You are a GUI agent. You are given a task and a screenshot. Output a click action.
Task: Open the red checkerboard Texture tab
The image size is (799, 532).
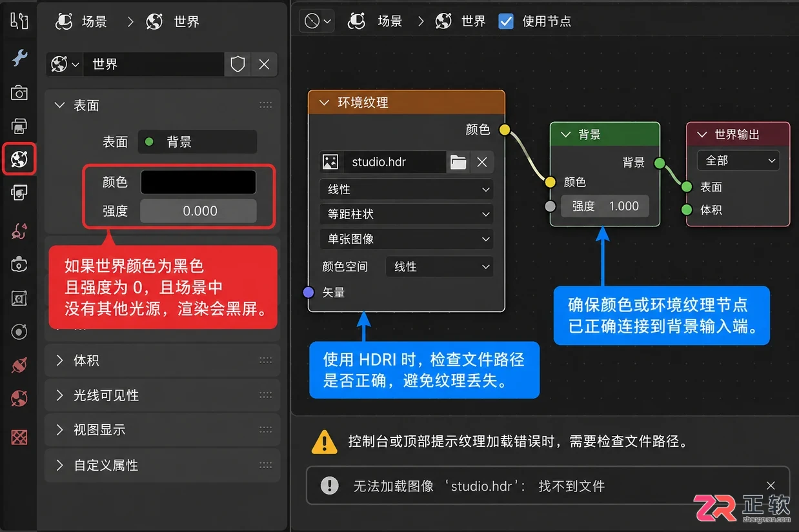19,437
